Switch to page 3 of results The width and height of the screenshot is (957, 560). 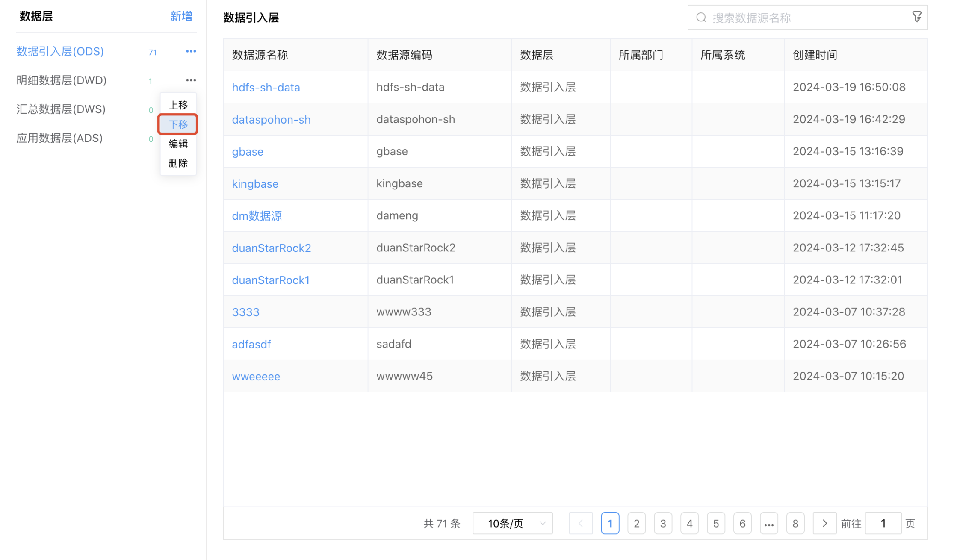coord(663,523)
